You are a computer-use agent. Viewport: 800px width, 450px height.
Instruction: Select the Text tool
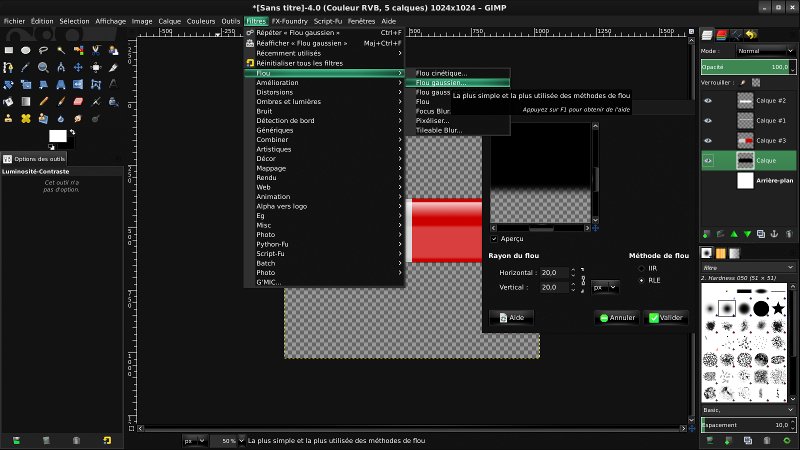(113, 85)
